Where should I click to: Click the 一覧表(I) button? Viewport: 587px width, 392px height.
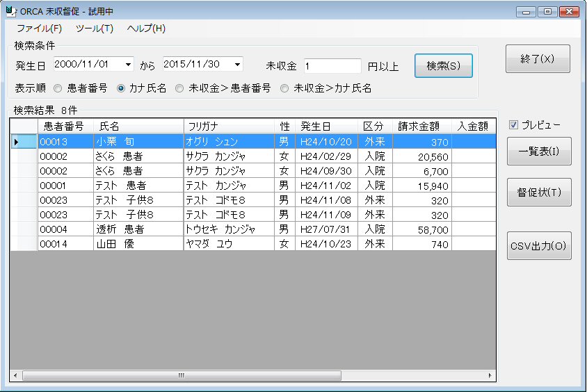(539, 151)
